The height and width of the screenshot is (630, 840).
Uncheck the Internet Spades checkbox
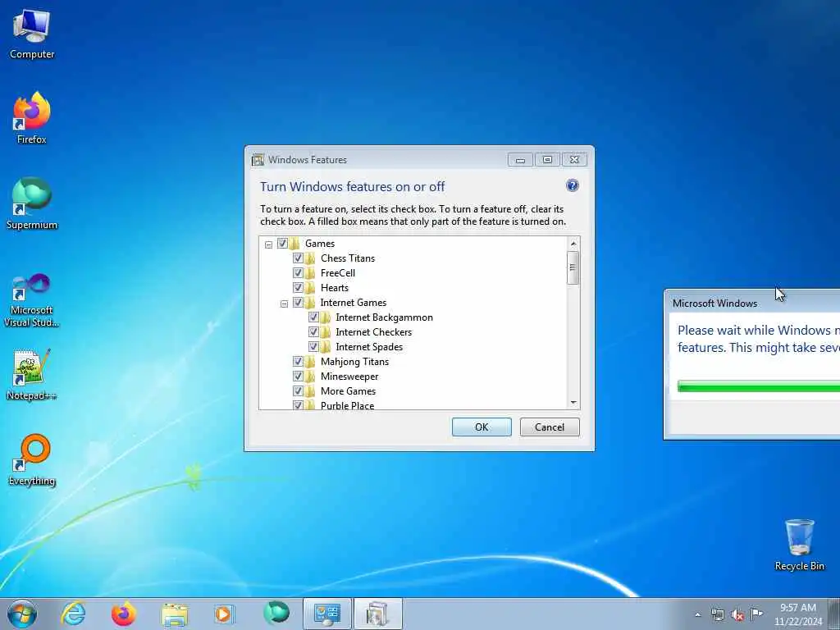(x=313, y=347)
